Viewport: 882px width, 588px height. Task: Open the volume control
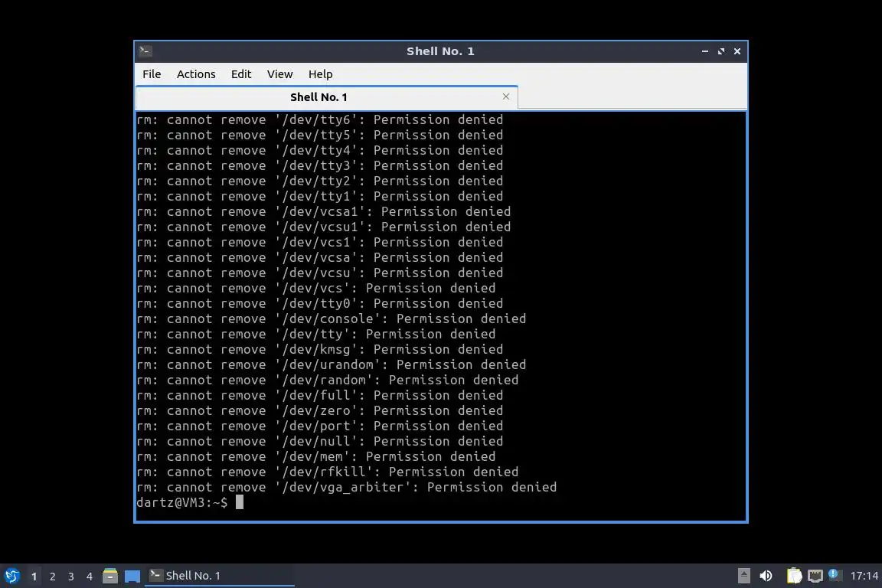coord(766,576)
